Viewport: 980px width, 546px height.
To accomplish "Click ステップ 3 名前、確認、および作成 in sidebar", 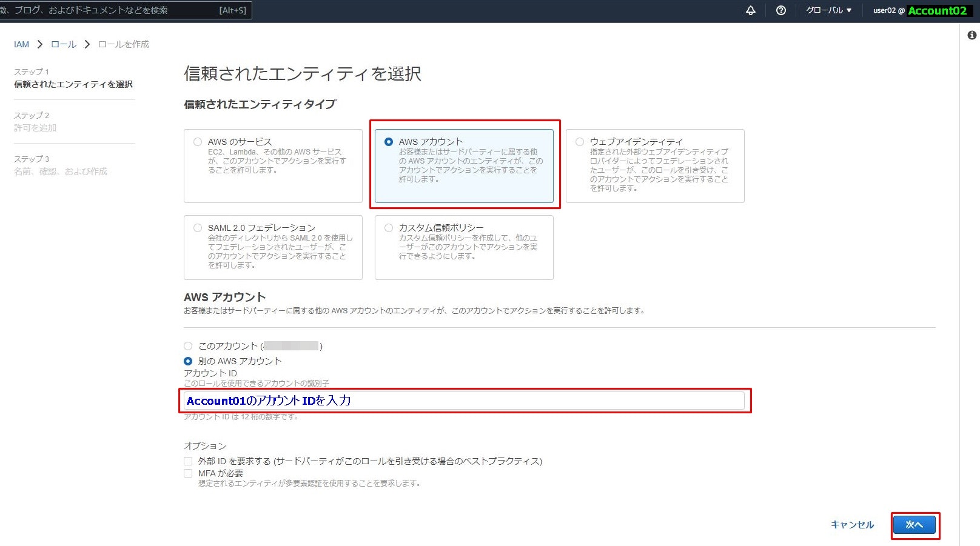I will click(x=61, y=165).
